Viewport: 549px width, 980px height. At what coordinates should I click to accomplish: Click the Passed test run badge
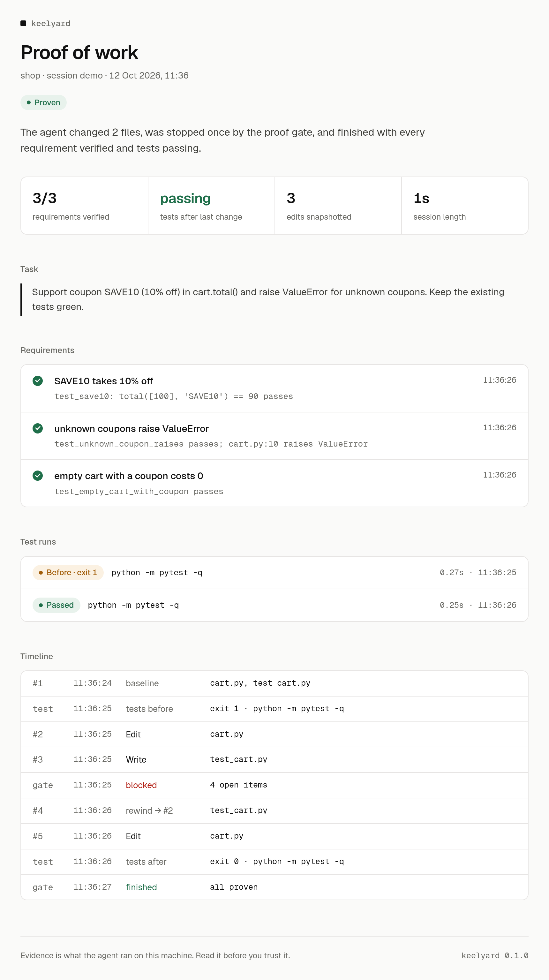tap(56, 605)
